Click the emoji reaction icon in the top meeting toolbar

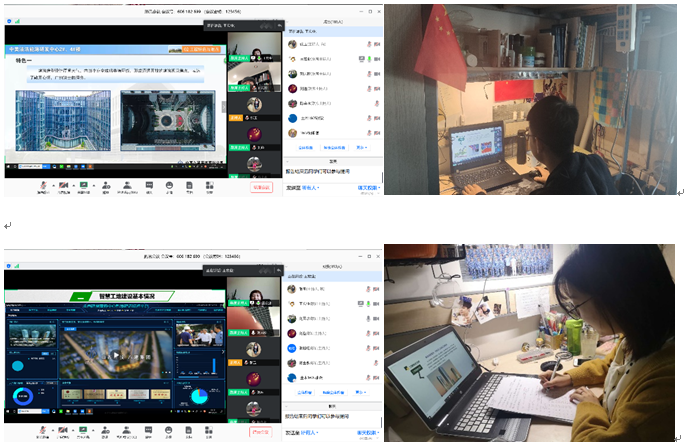[x=169, y=185]
